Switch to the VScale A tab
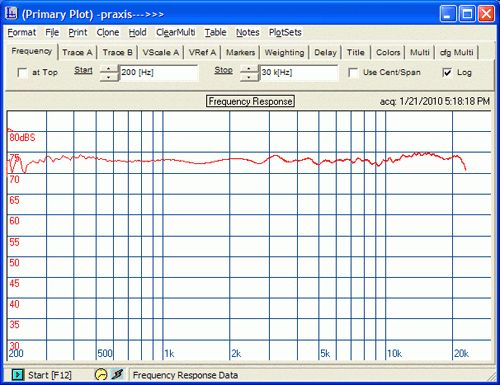The height and width of the screenshot is (385, 500). 161,53
